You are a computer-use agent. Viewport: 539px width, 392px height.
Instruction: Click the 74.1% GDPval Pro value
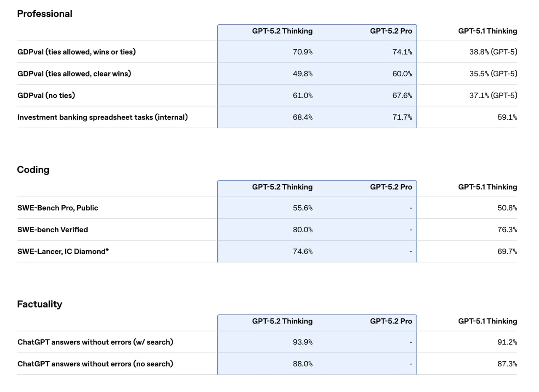point(402,52)
